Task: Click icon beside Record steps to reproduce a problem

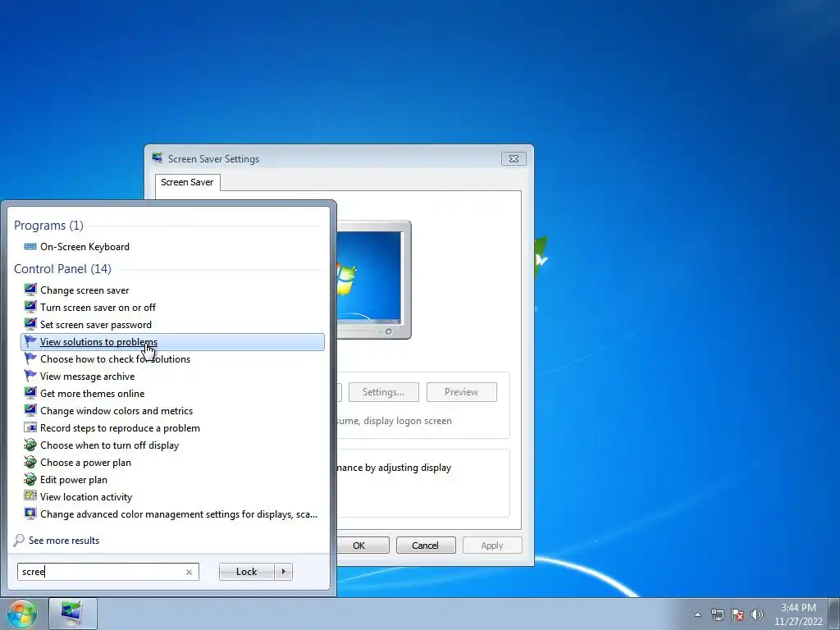Action: (x=30, y=427)
